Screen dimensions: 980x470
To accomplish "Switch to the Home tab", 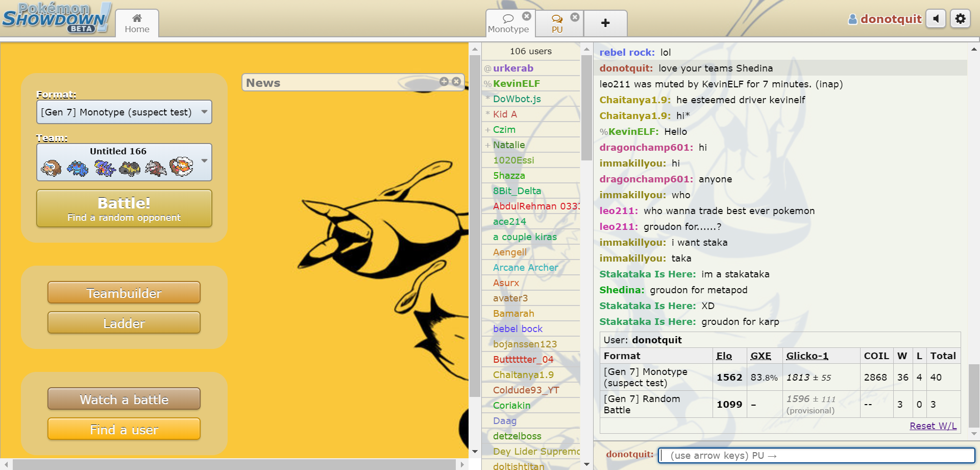I will (137, 24).
